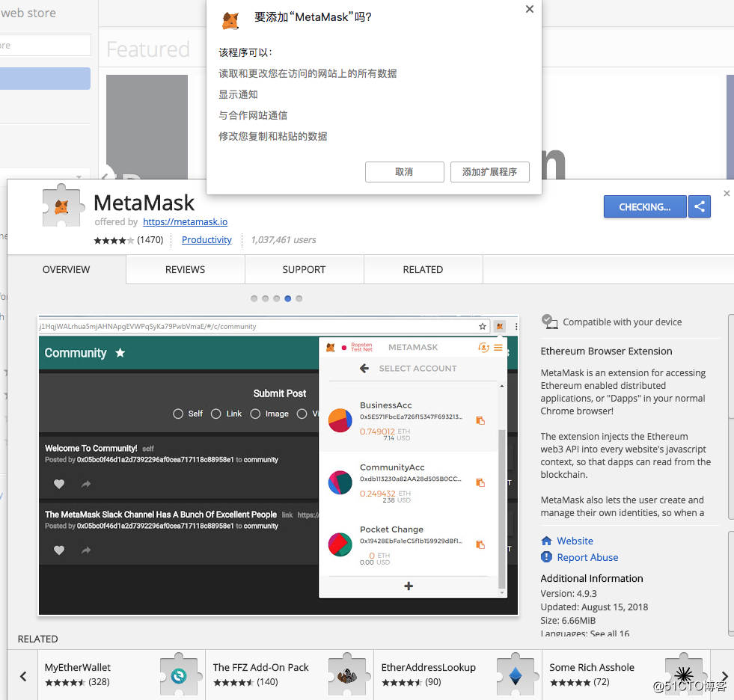
Task: Select the third screenshot carousel dot
Action: pyautogui.click(x=277, y=298)
